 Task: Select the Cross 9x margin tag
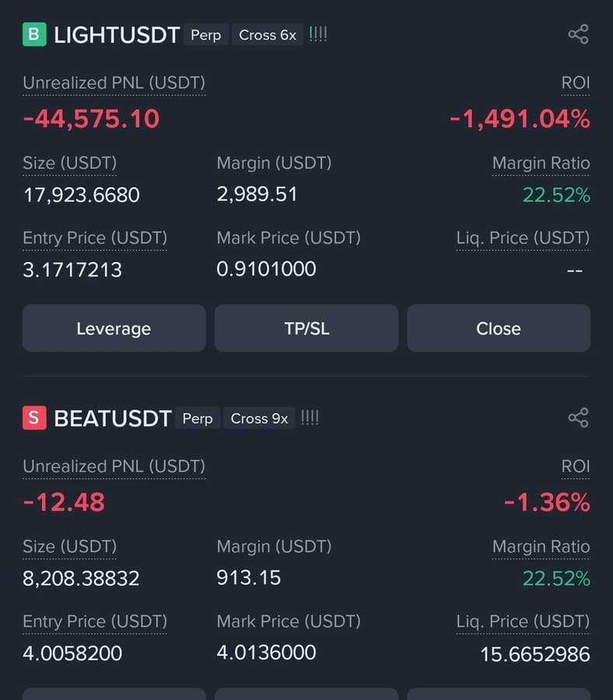point(259,418)
